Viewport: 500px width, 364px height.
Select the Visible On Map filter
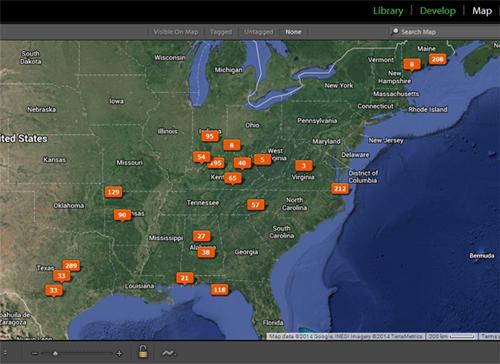(176, 32)
